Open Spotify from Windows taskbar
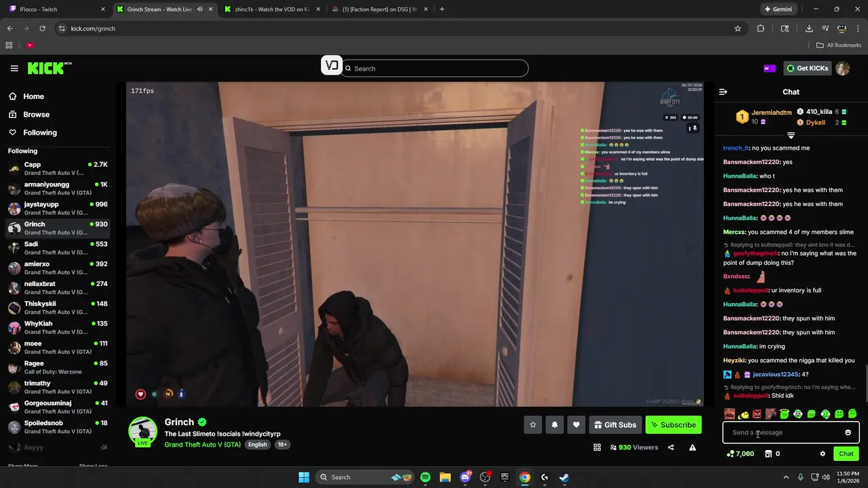 [425, 477]
